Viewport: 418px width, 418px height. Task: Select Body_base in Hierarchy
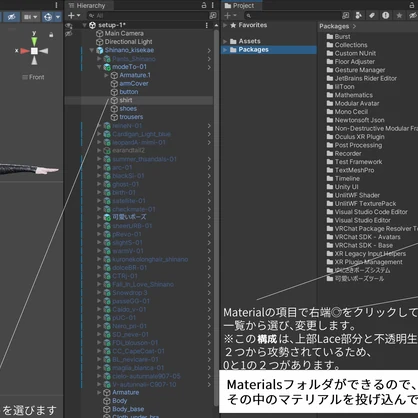tap(128, 409)
